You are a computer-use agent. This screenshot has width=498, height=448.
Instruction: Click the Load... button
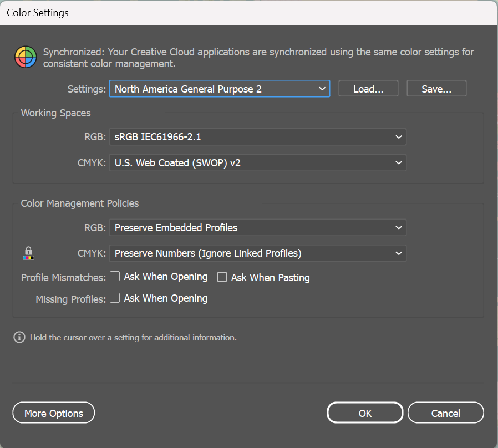(x=368, y=89)
